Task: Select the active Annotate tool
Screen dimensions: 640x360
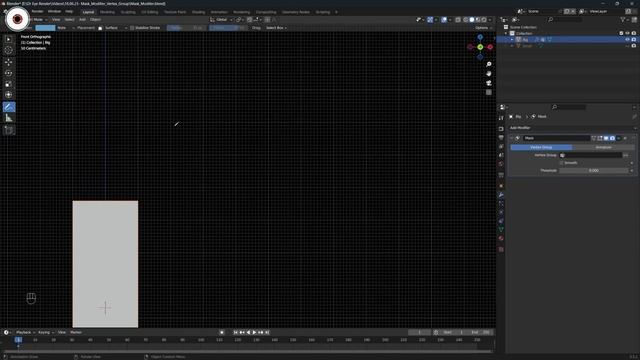Action: coord(9,107)
